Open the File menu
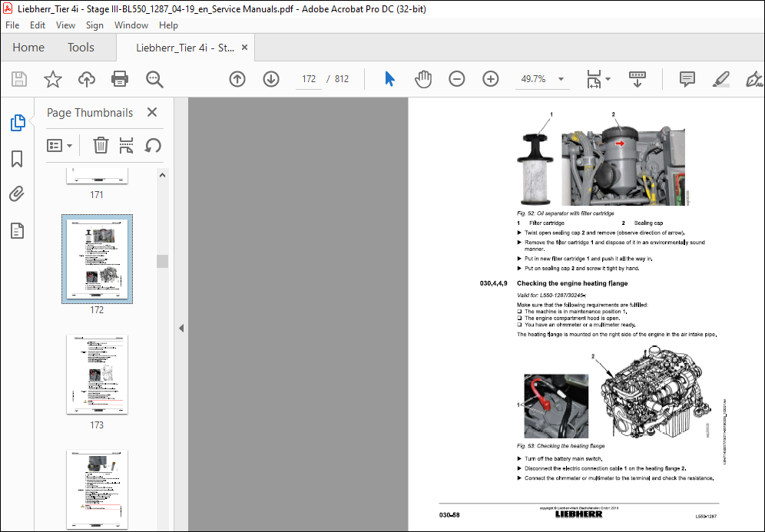765x532 pixels. [x=12, y=25]
